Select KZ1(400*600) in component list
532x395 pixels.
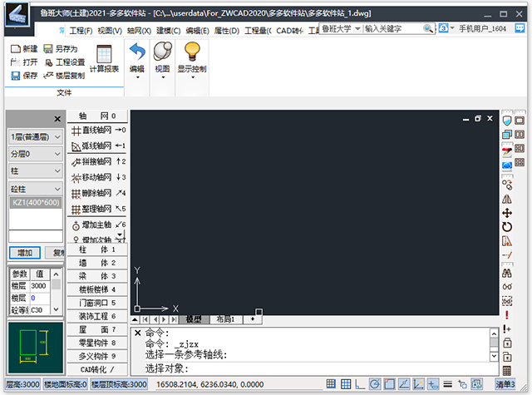click(36, 203)
